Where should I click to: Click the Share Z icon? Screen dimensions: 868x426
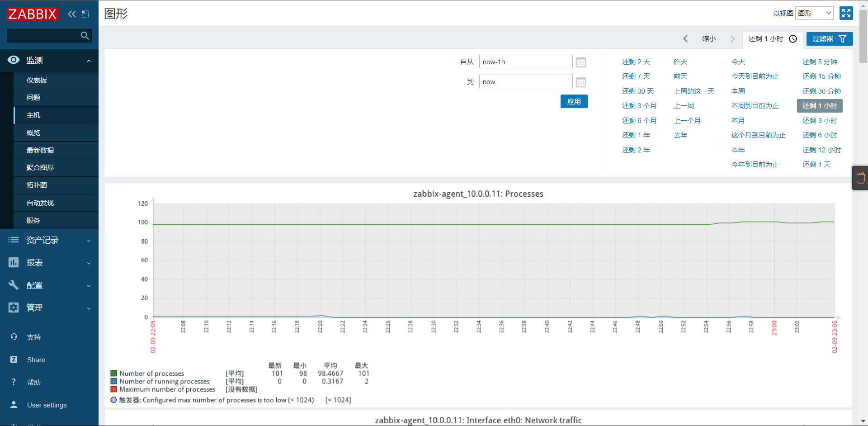coord(14,360)
